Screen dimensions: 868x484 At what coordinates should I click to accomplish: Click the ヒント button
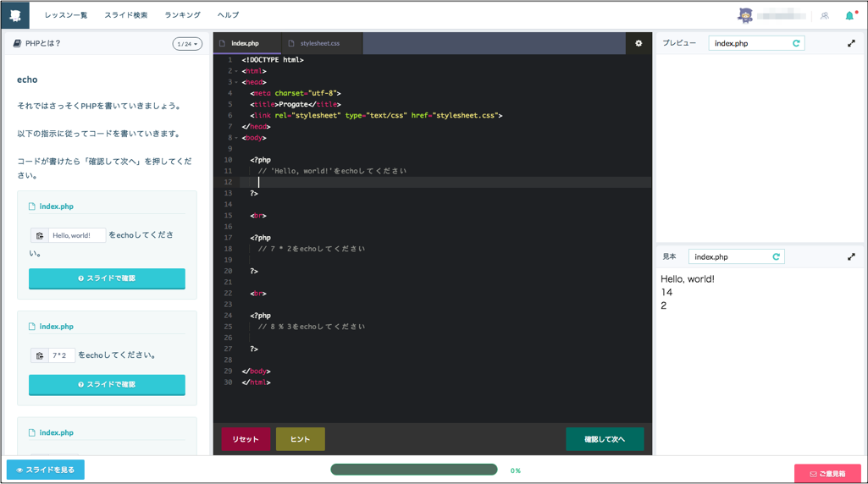click(300, 439)
